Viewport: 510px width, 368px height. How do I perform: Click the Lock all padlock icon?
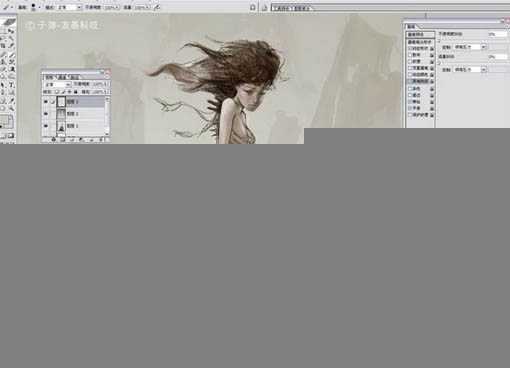click(76, 92)
